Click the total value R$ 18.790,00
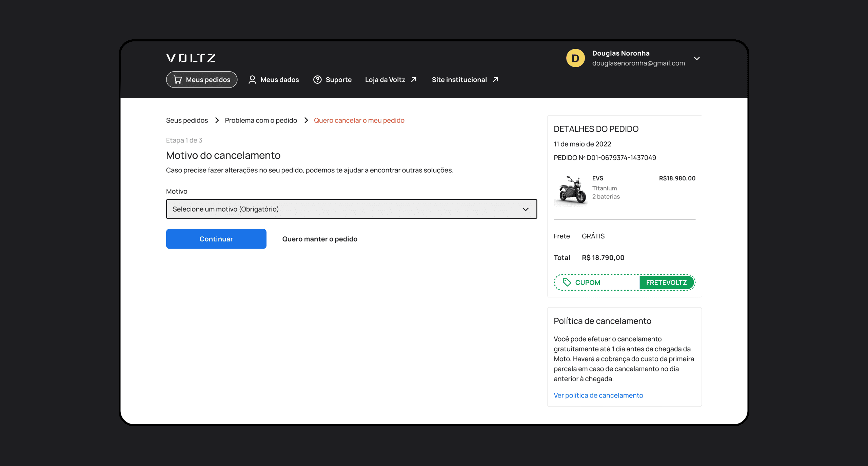 (x=603, y=257)
